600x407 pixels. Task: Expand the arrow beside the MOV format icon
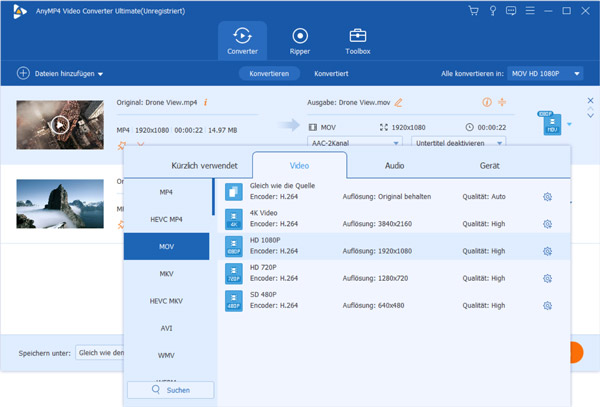coord(569,124)
